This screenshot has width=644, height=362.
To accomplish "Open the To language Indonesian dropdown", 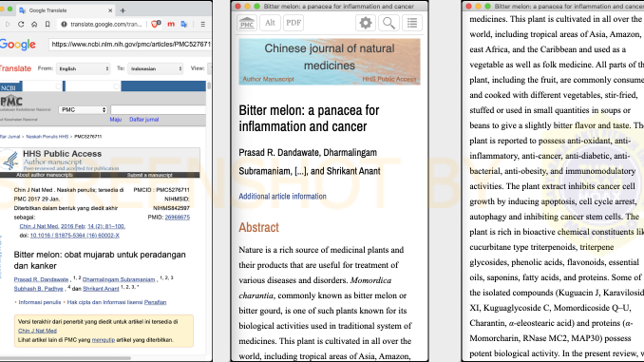I will click(x=155, y=68).
